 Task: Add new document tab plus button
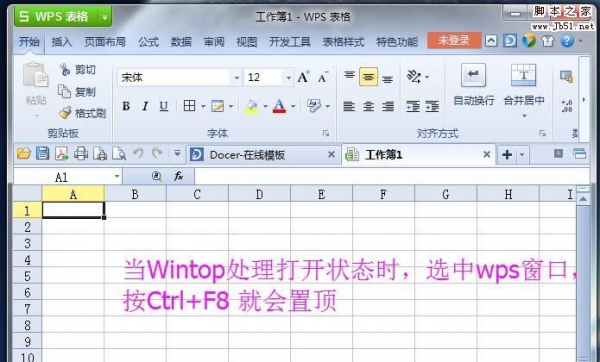[x=507, y=155]
